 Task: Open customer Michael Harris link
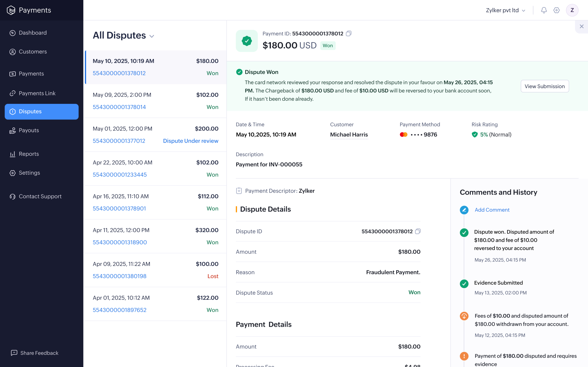point(349,134)
